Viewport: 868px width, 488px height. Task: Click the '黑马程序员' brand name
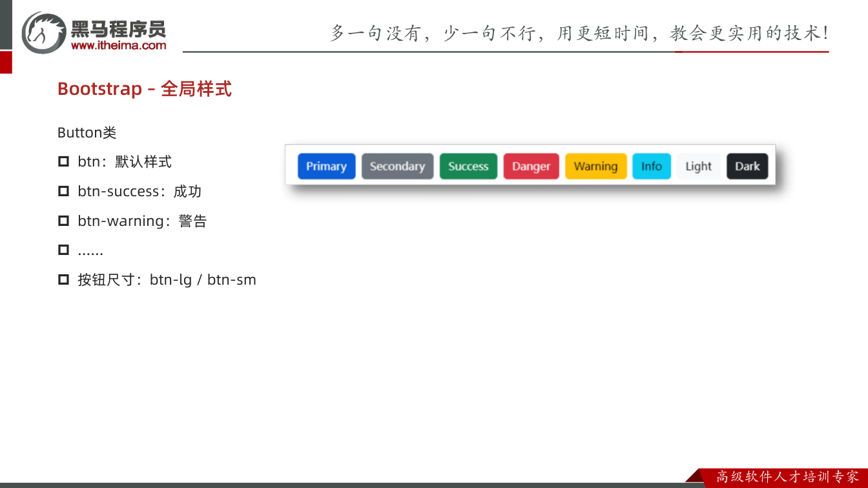118,28
